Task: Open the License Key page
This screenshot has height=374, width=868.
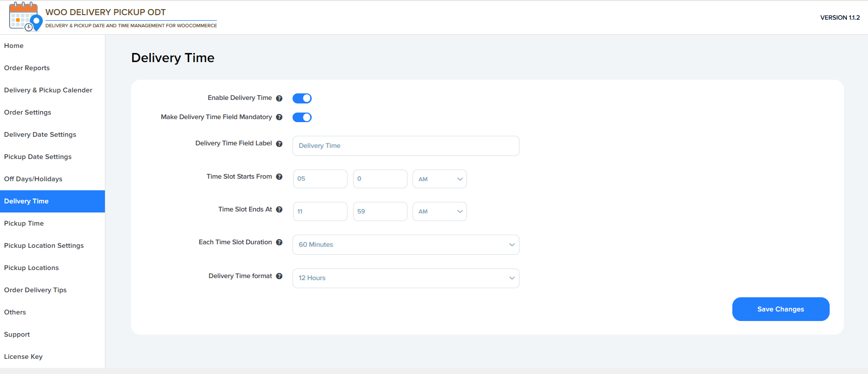Action: 23,357
